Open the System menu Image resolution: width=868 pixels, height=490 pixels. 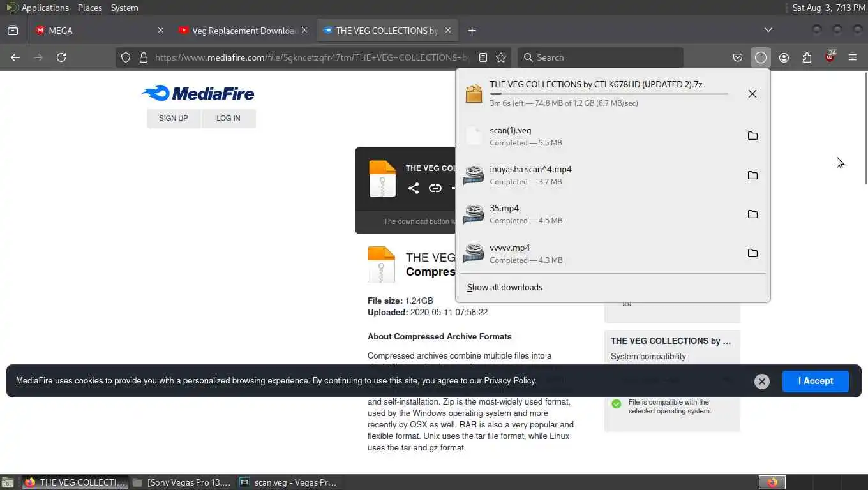pyautogui.click(x=124, y=8)
